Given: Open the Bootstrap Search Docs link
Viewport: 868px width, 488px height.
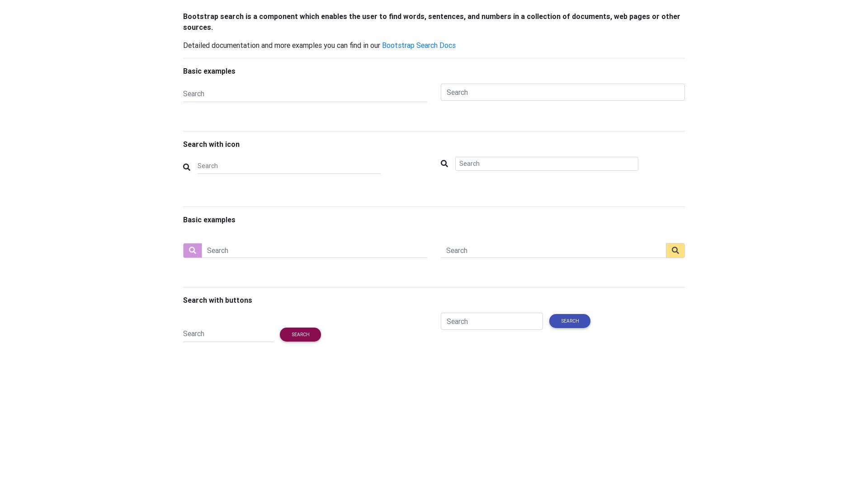Looking at the screenshot, I should [419, 45].
